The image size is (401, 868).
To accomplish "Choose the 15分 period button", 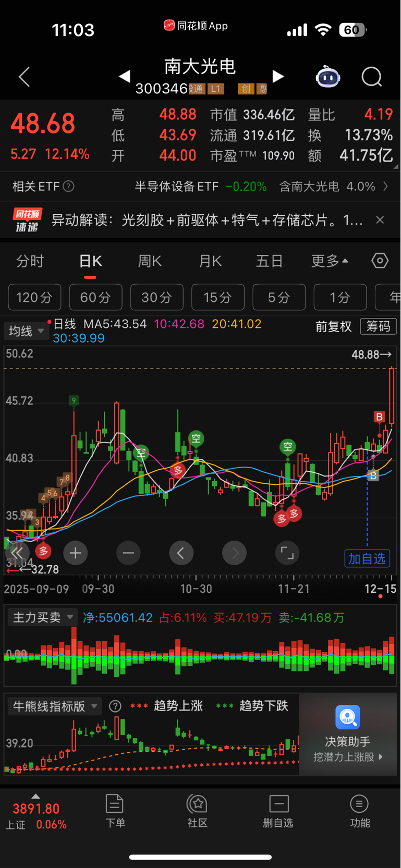I will pos(217,297).
